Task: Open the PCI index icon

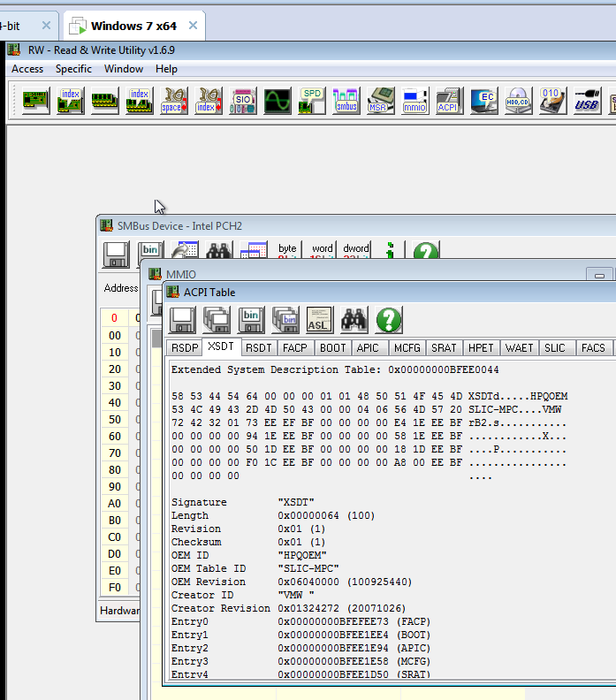Action: tap(71, 101)
